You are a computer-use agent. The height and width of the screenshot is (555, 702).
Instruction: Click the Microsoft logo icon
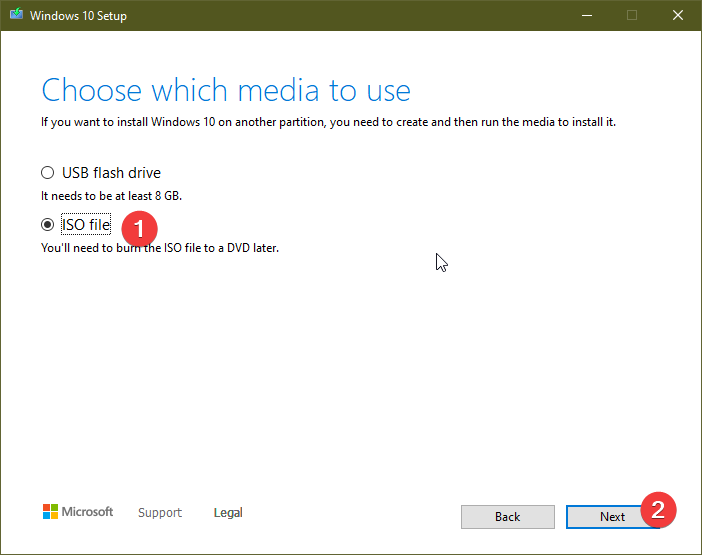pos(50,512)
